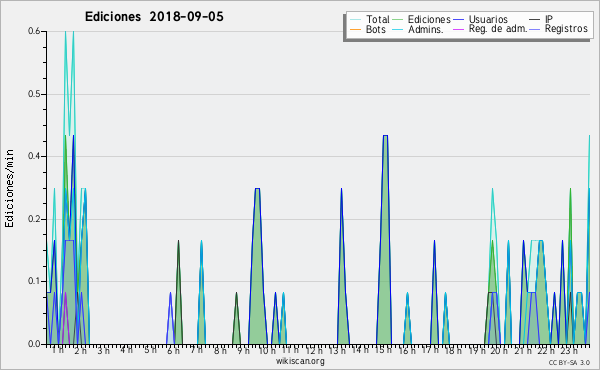Click the '13 h' x-axis label
The image size is (600, 370).
coord(338,350)
